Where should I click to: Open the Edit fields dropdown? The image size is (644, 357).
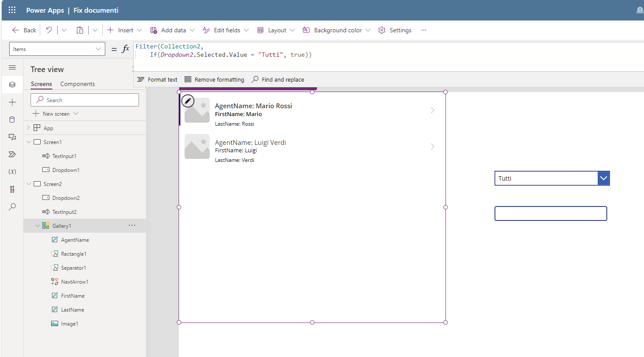click(225, 30)
